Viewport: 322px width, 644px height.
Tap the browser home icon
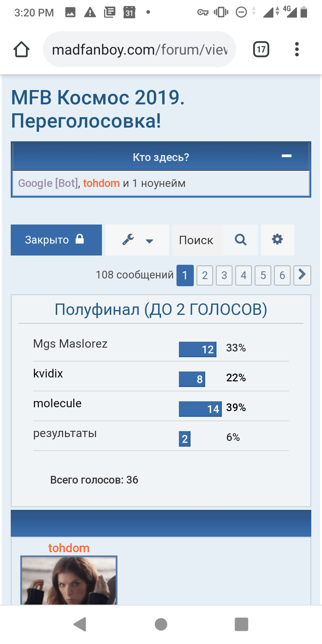click(x=21, y=49)
